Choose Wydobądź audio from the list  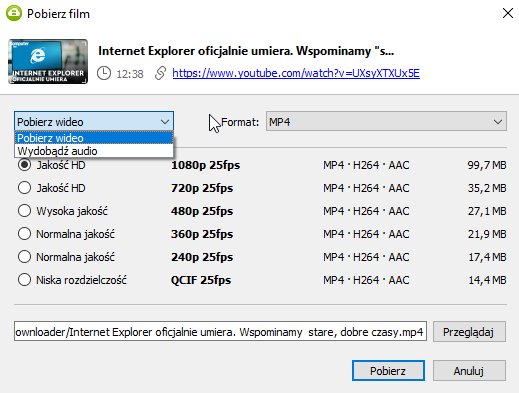(x=94, y=151)
